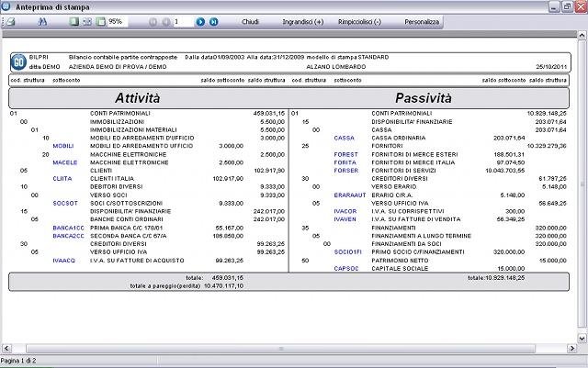Viewport: 588px width, 368px height.
Task: Go to previous page arrow icon
Action: tap(166, 22)
